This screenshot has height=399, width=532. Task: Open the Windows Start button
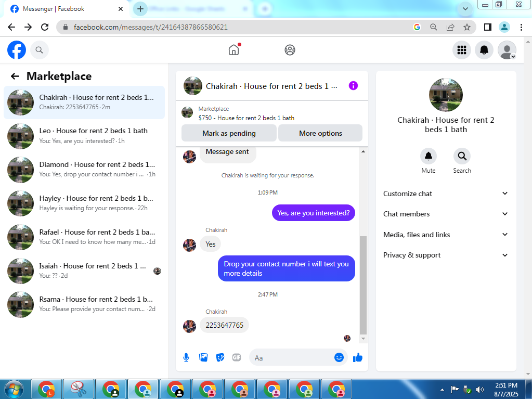point(14,389)
